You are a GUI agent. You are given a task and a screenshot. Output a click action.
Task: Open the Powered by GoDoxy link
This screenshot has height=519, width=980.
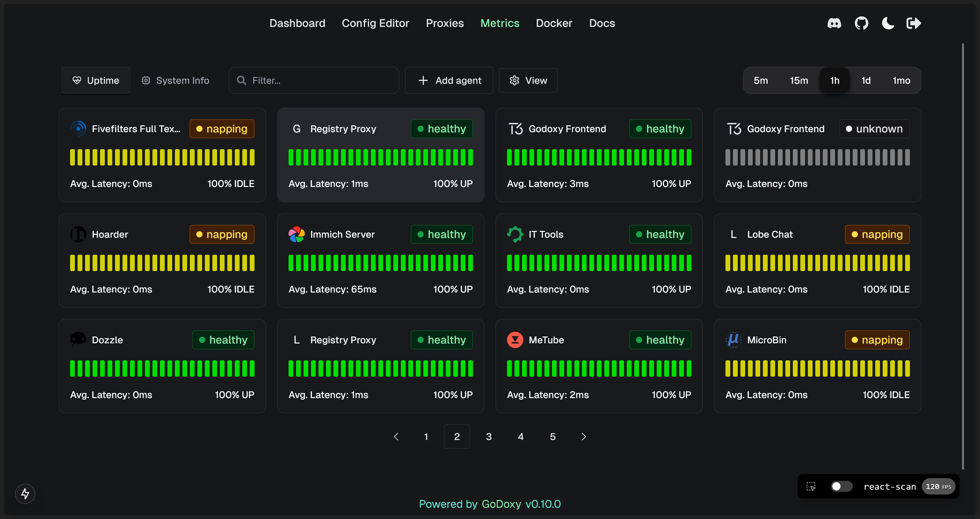(x=490, y=503)
